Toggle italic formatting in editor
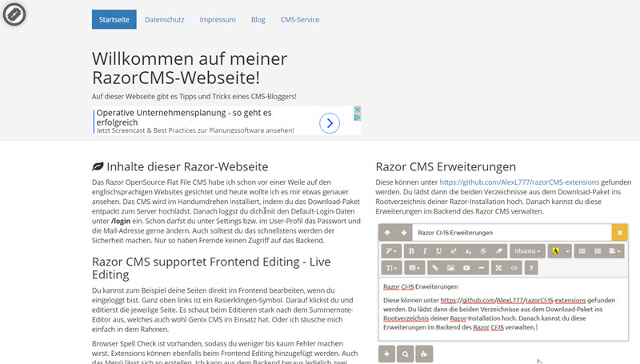Viewport: 640px width, 364px height. click(425, 251)
